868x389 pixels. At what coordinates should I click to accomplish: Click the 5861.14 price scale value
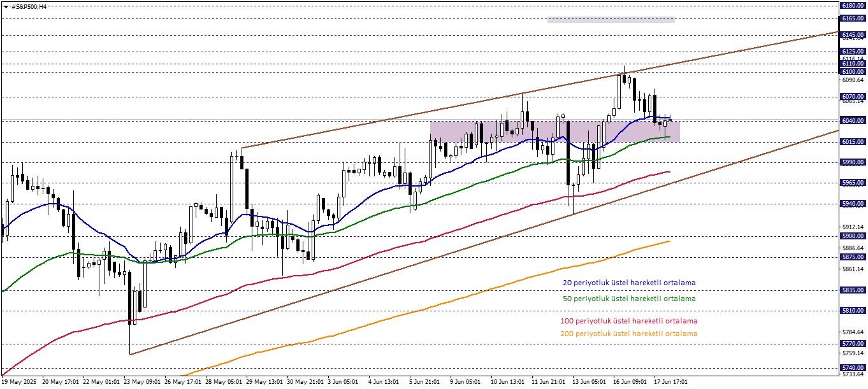(x=853, y=269)
